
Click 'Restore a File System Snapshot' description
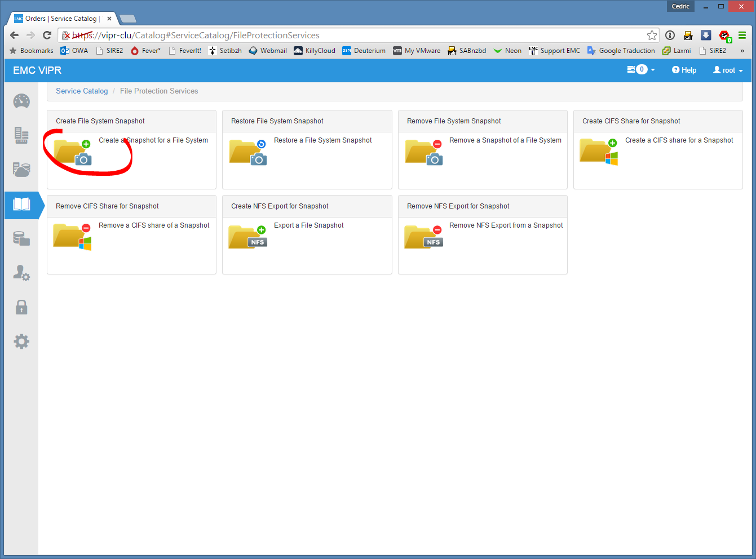pos(323,140)
